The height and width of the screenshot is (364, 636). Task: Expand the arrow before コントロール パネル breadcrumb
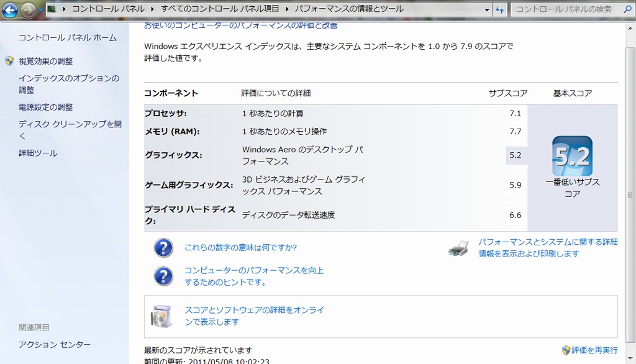pyautogui.click(x=64, y=9)
